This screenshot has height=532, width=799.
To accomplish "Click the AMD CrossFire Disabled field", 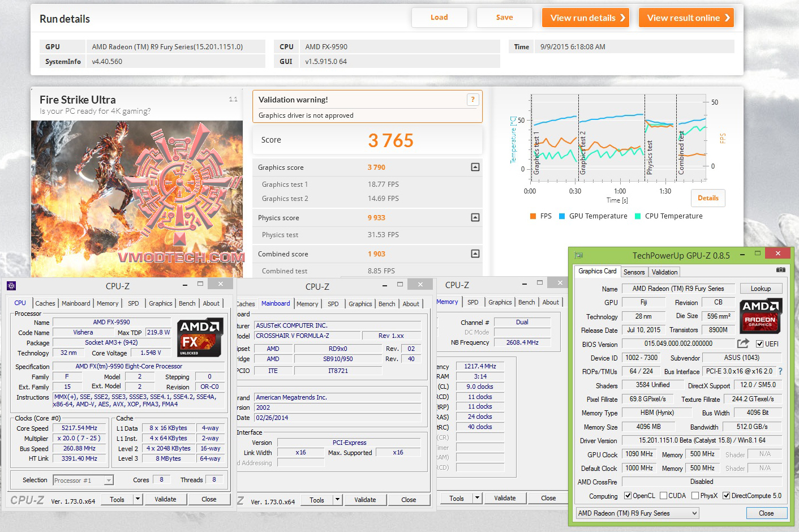I will [x=702, y=482].
